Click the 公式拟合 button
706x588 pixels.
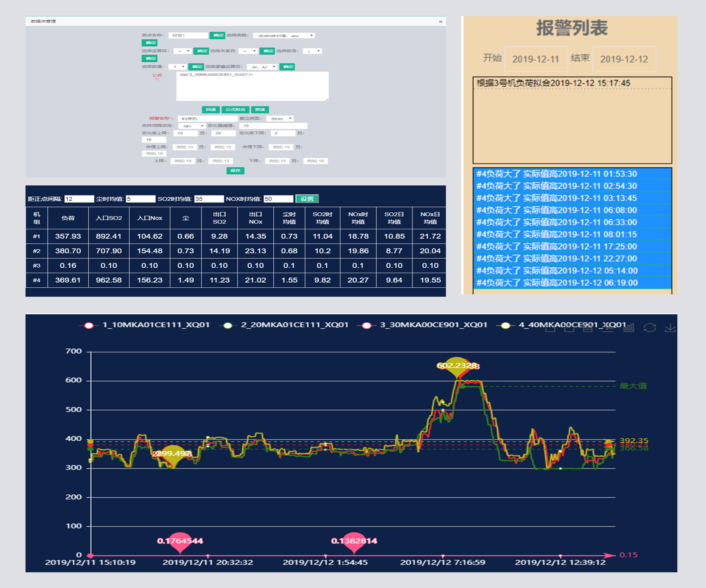235,109
